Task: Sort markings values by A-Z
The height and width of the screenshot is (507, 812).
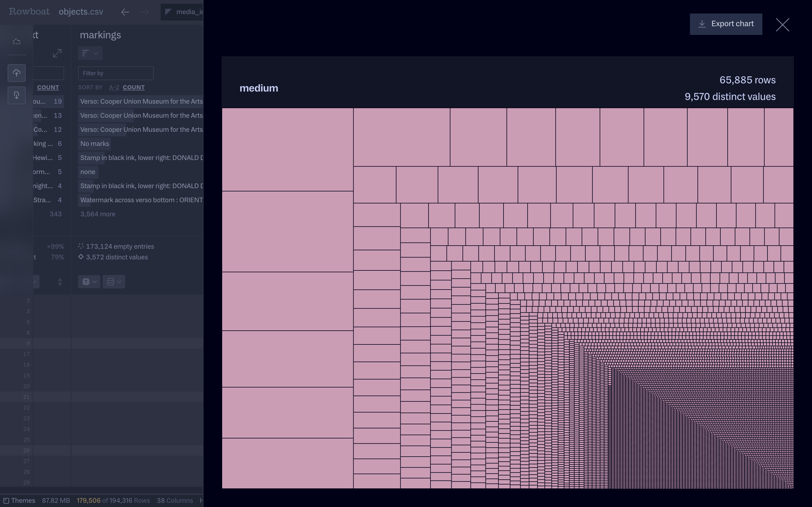Action: [x=114, y=88]
